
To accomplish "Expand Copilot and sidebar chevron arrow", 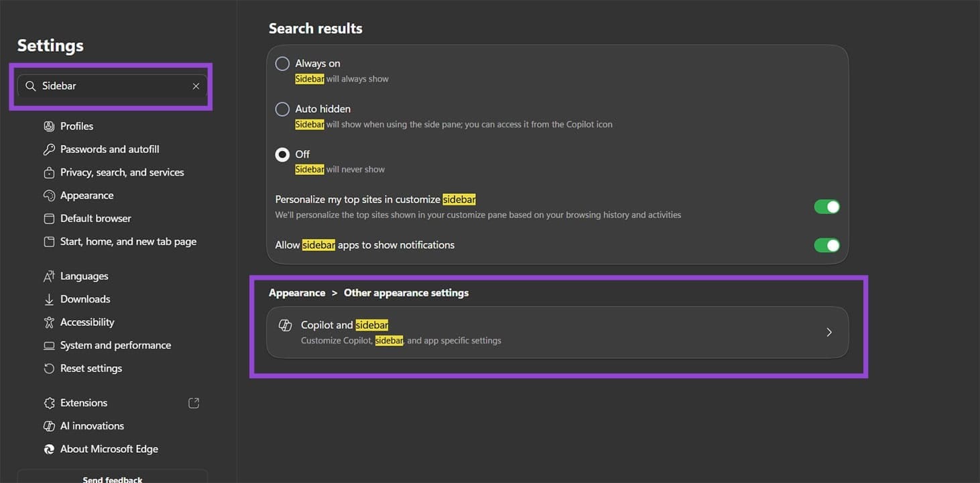I will 829,332.
